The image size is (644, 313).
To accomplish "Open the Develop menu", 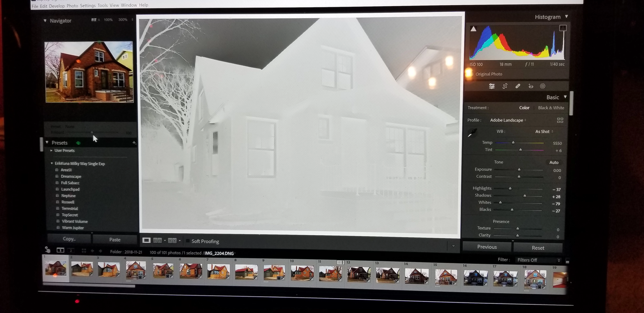I will tap(57, 6).
